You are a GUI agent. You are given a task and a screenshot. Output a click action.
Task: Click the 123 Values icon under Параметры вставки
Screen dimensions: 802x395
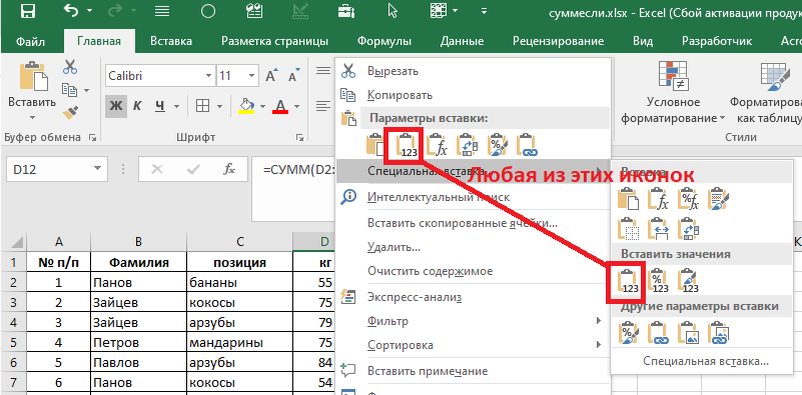tap(407, 145)
